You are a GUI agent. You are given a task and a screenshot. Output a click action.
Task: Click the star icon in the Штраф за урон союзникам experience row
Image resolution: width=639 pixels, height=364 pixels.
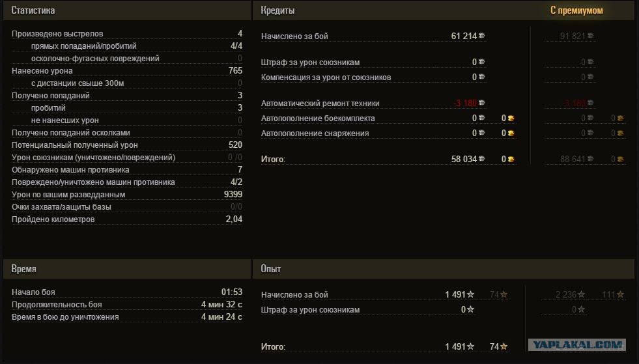tap(471, 310)
